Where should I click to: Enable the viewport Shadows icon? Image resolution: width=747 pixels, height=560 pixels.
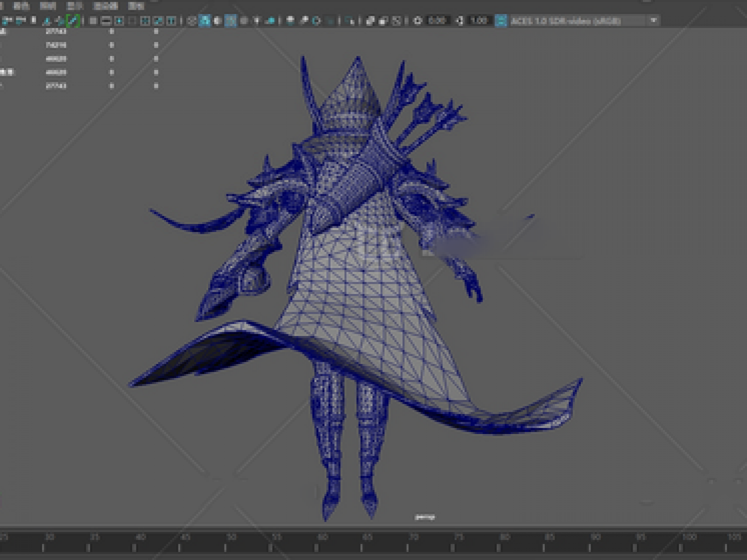pyautogui.click(x=270, y=21)
